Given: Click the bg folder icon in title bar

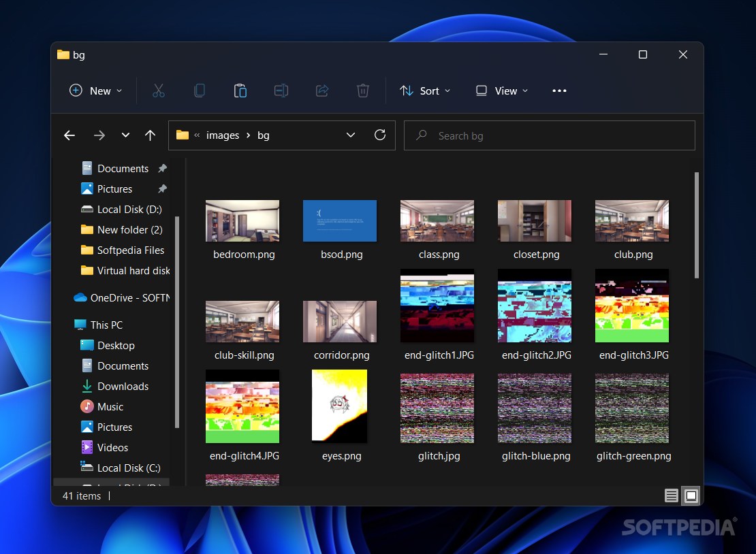Looking at the screenshot, I should (x=63, y=54).
